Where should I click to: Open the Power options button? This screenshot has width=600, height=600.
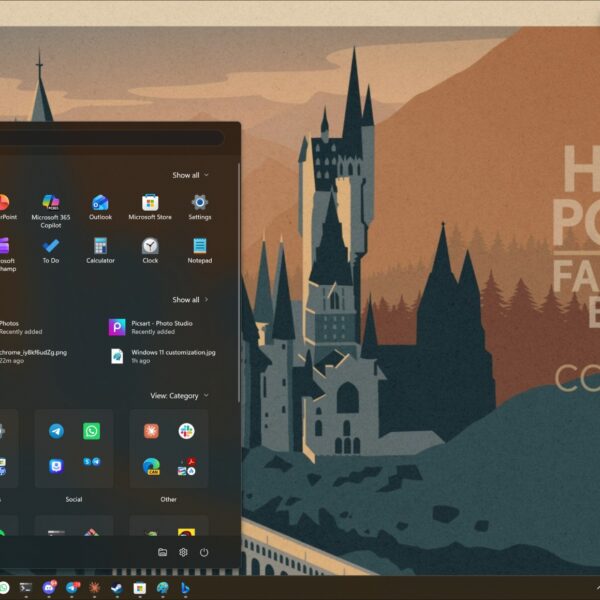point(204,552)
